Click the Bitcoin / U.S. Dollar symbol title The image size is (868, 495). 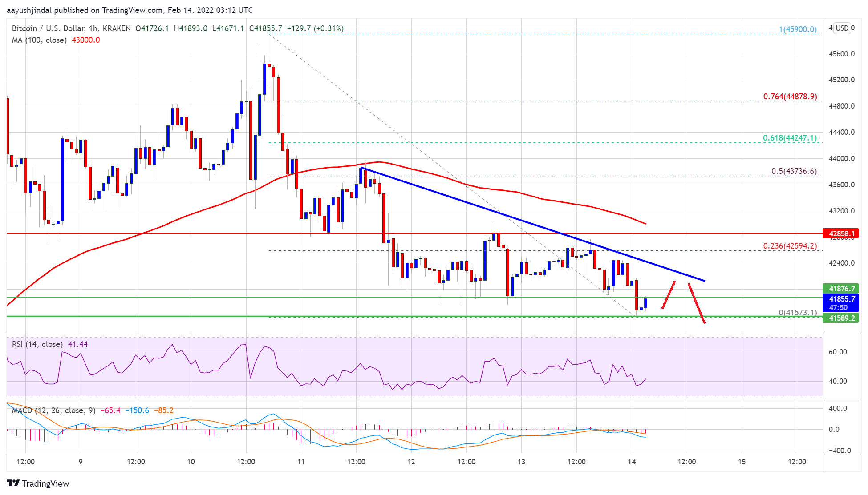coord(48,28)
